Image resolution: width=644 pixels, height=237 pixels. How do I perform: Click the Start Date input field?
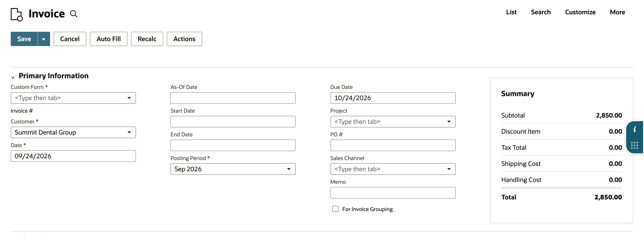point(233,121)
